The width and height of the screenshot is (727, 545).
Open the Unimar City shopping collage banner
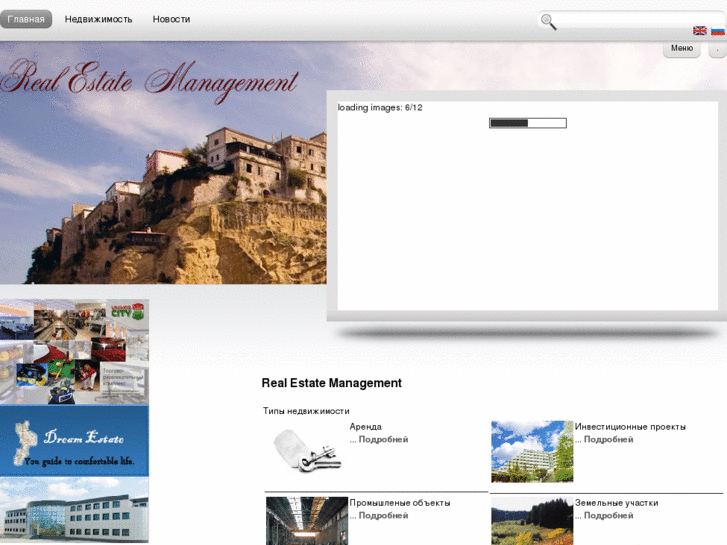74,352
